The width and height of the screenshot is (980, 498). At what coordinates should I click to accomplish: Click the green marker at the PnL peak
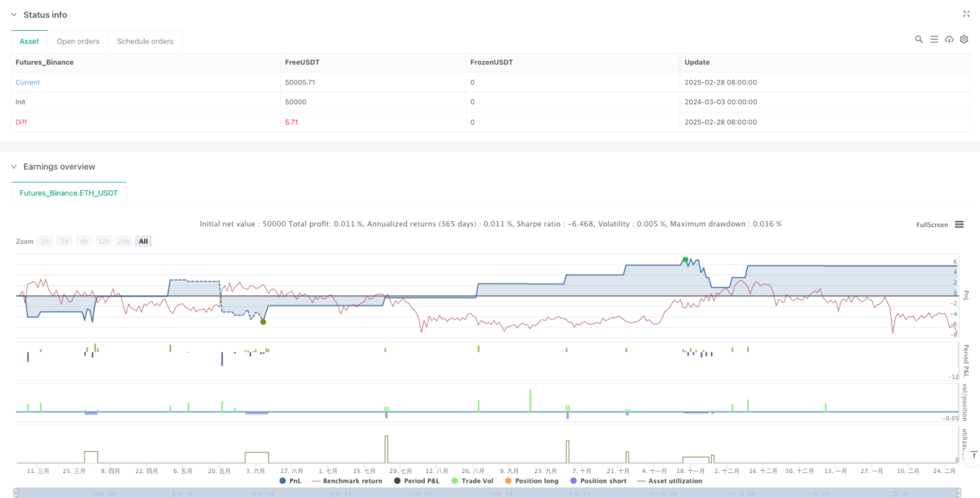pos(685,260)
